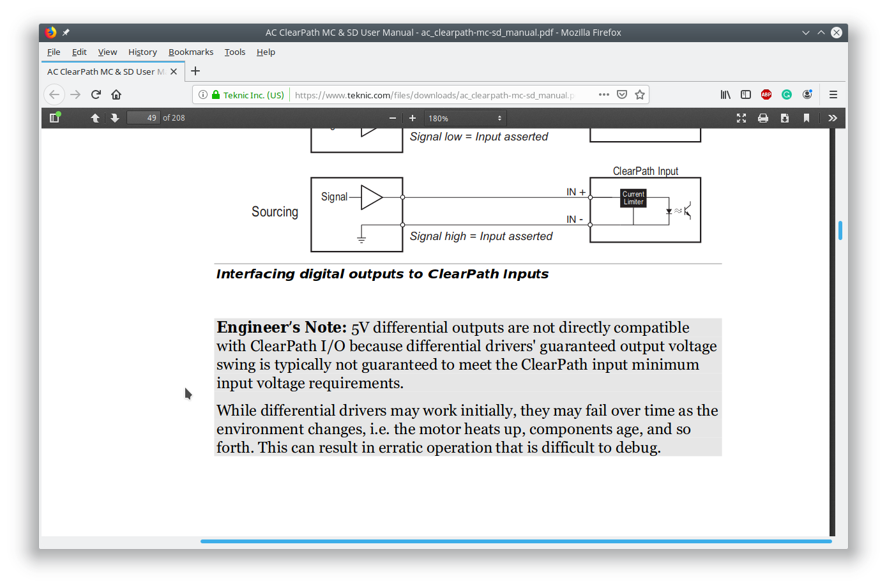The height and width of the screenshot is (588, 887).
Task: Open the PDF viewer bookmark current view
Action: (807, 118)
